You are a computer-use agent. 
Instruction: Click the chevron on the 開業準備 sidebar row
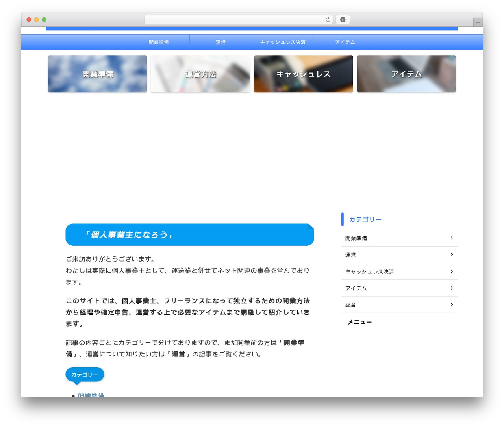coord(452,238)
